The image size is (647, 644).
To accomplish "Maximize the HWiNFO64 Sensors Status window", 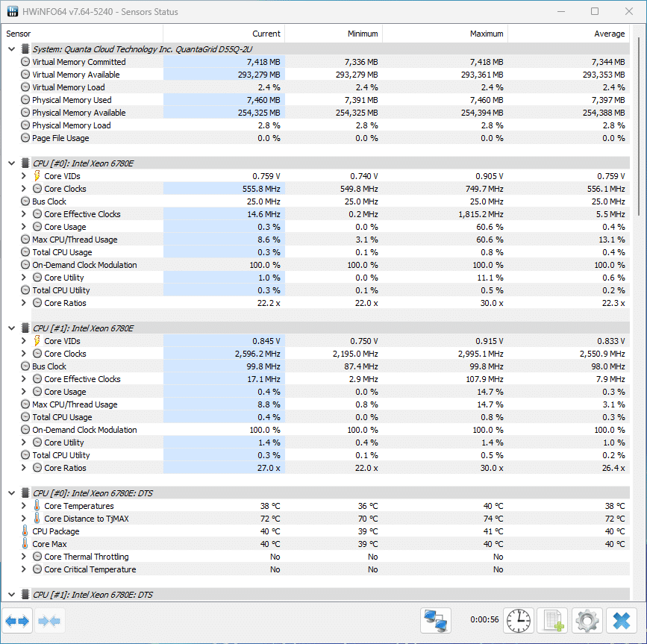I will point(595,11).
